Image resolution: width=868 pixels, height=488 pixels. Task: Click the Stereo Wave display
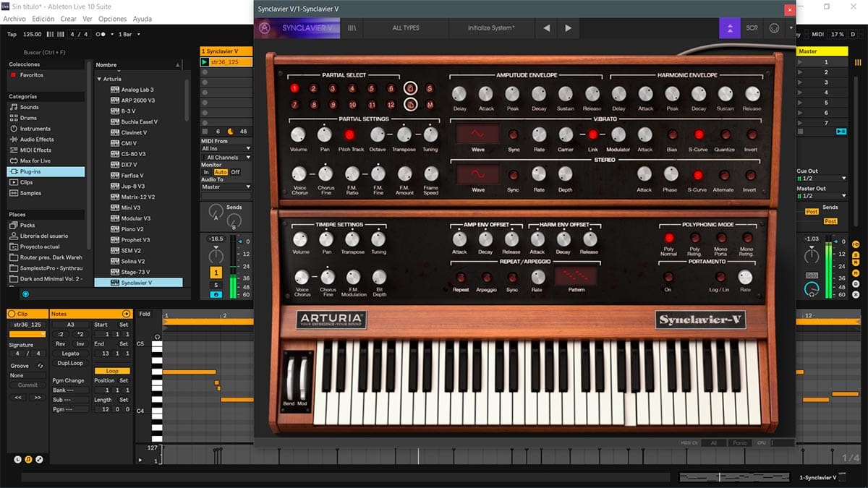[x=477, y=174]
